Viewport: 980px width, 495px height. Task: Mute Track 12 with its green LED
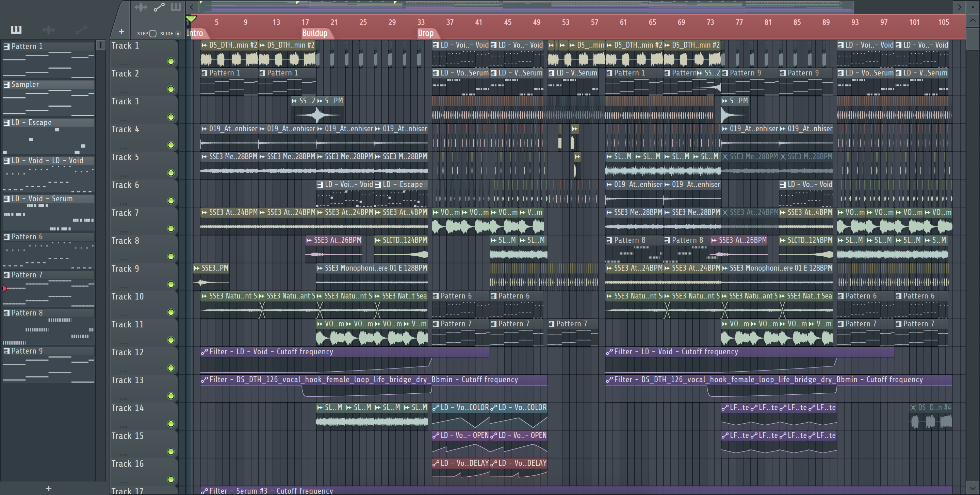tap(171, 368)
